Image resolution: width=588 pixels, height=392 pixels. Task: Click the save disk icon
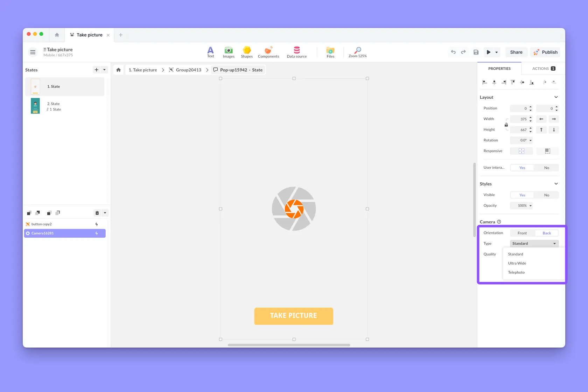476,52
